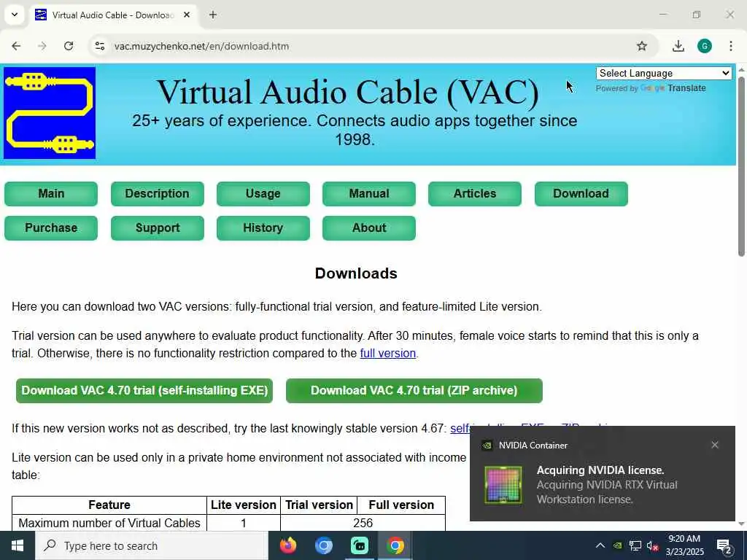Open Firefox from the taskbar

point(287,545)
